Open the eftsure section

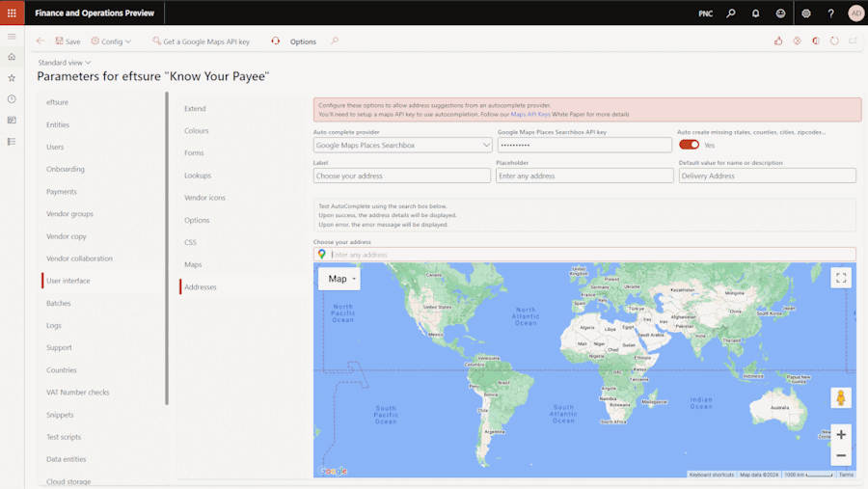coord(58,102)
